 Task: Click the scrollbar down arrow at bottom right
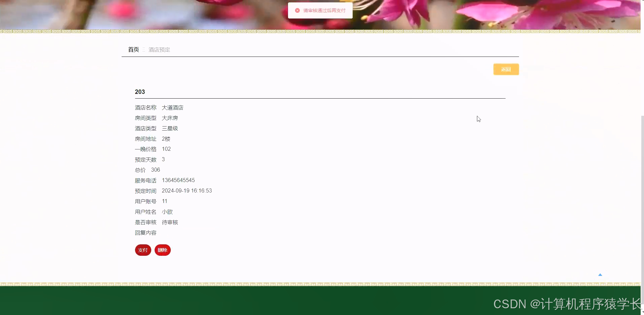642,313
